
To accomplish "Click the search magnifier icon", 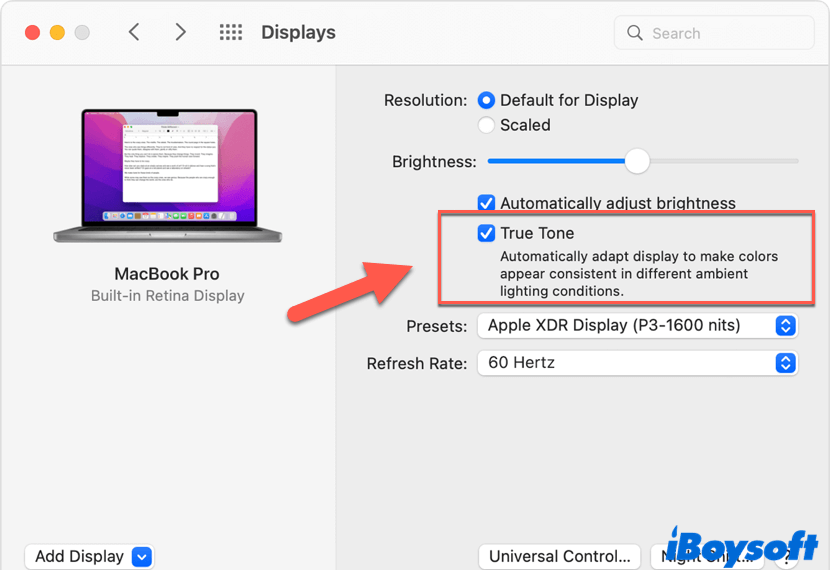I will (635, 33).
